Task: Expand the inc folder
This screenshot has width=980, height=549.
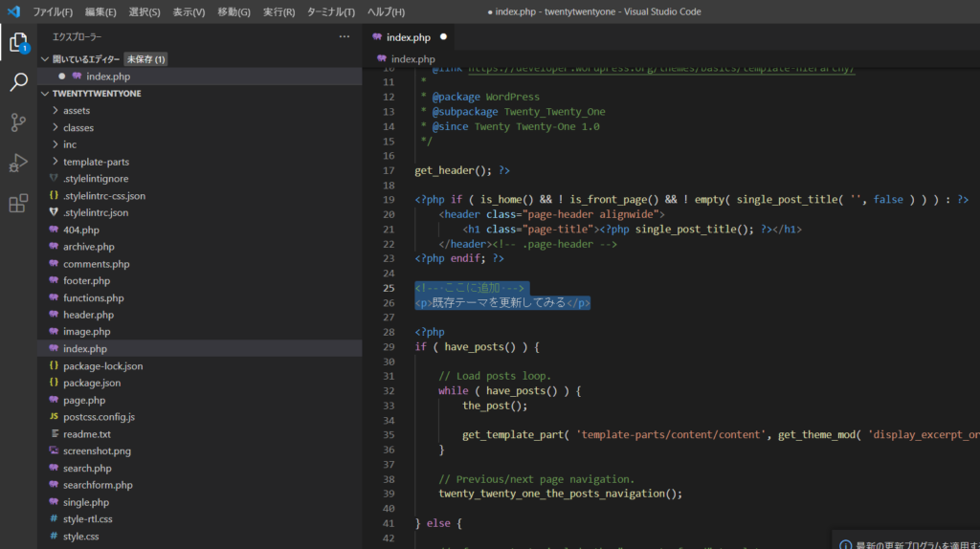Action: click(69, 144)
